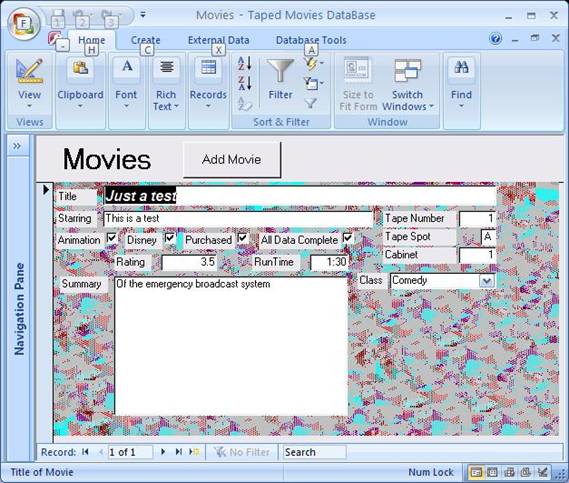Click the RunTime field showing 1:30
Image resolution: width=569 pixels, height=483 pixels.
(x=329, y=262)
